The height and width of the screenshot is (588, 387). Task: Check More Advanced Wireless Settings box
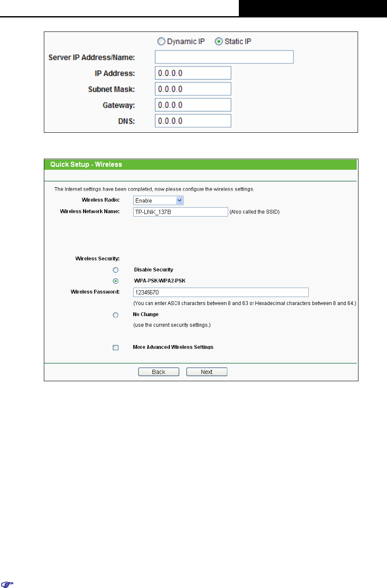click(115, 348)
